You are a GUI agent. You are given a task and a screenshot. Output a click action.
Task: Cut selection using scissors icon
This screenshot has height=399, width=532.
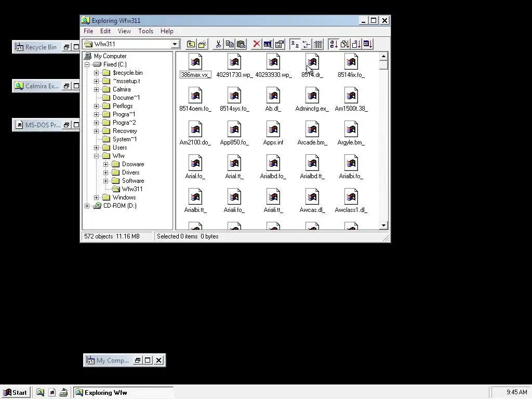tap(218, 44)
